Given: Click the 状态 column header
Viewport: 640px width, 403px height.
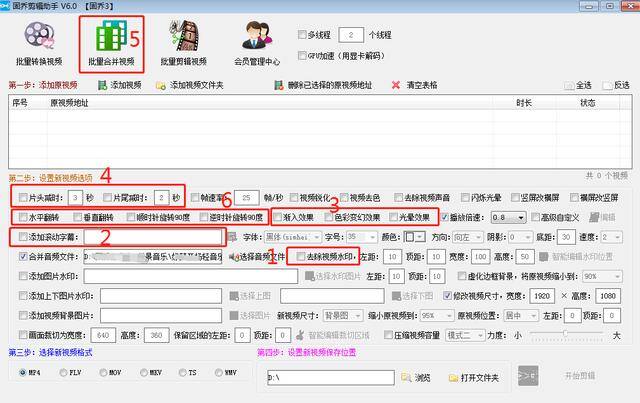Looking at the screenshot, I should point(588,103).
